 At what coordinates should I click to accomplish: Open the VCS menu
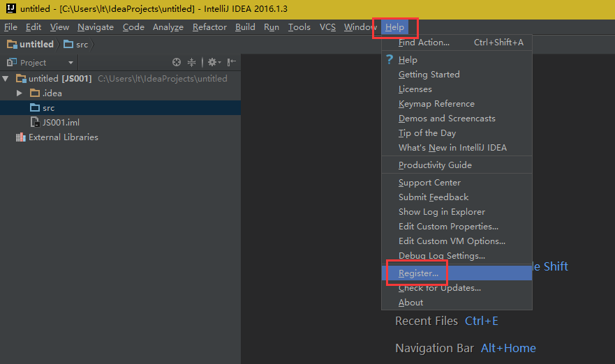click(x=327, y=27)
